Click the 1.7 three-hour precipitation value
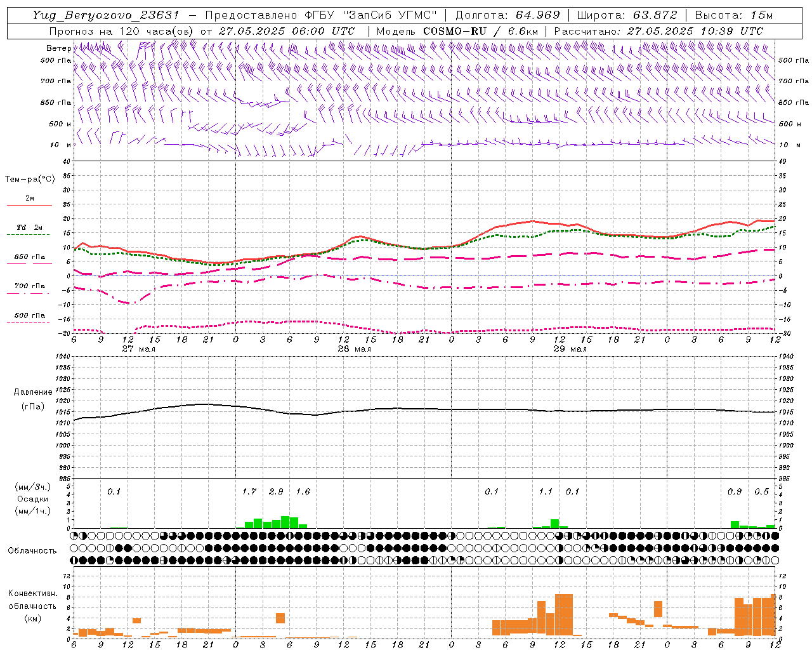812x650 pixels. pos(249,492)
